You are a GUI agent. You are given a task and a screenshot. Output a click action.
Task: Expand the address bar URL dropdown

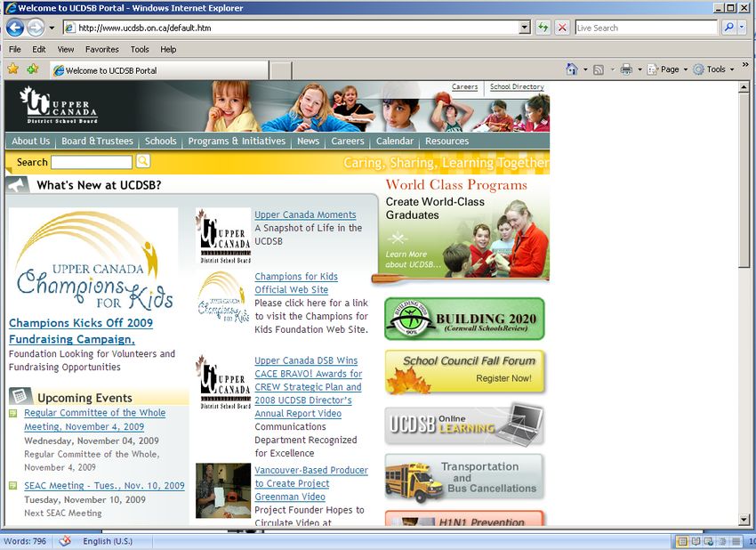[525, 28]
